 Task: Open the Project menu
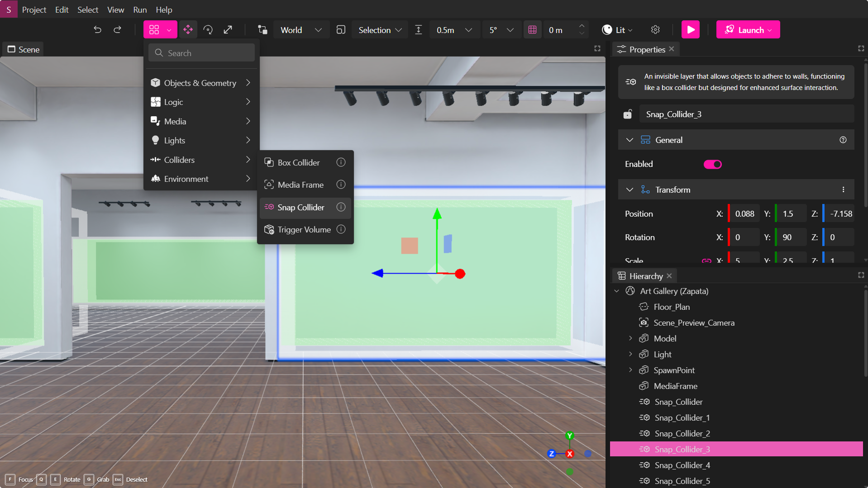click(x=34, y=9)
